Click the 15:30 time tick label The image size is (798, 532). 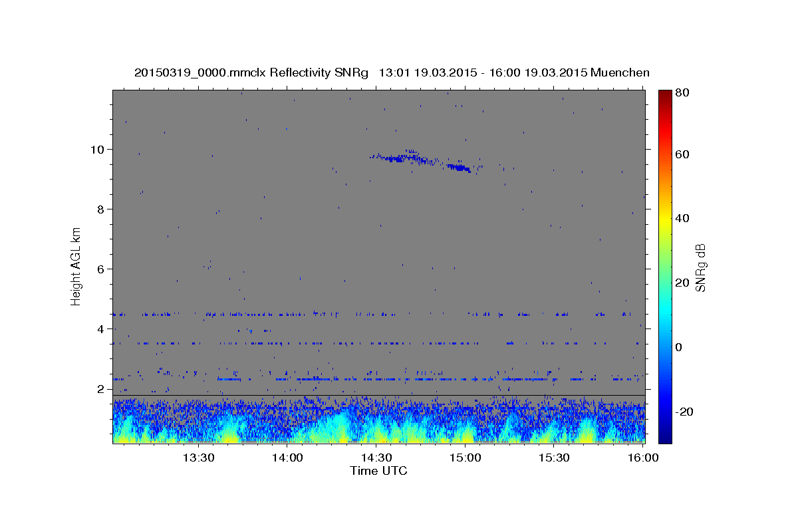(554, 458)
